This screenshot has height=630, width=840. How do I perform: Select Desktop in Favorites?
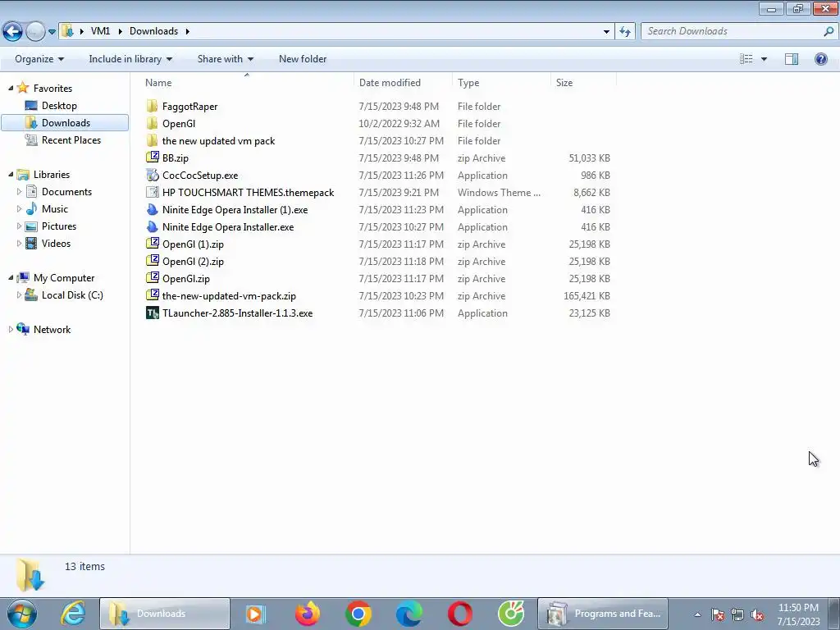coord(59,106)
